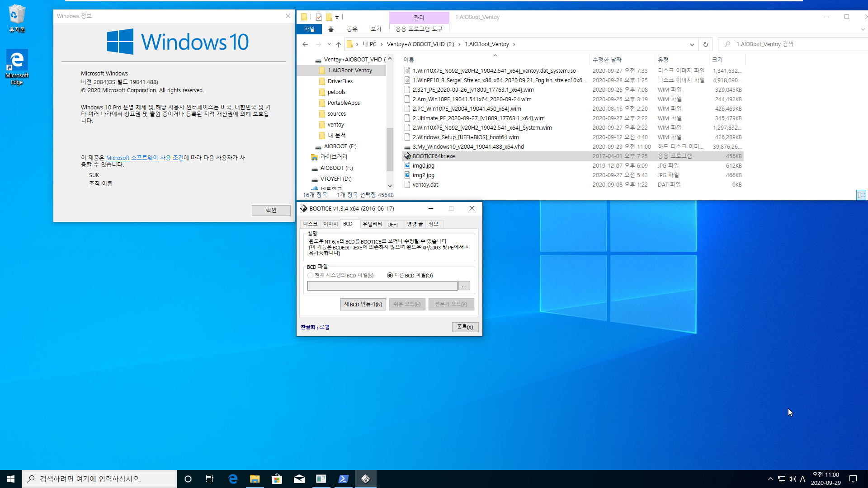Switch to BOOTICE 명령 줄 tab
This screenshot has height=488, width=868.
pyautogui.click(x=415, y=224)
